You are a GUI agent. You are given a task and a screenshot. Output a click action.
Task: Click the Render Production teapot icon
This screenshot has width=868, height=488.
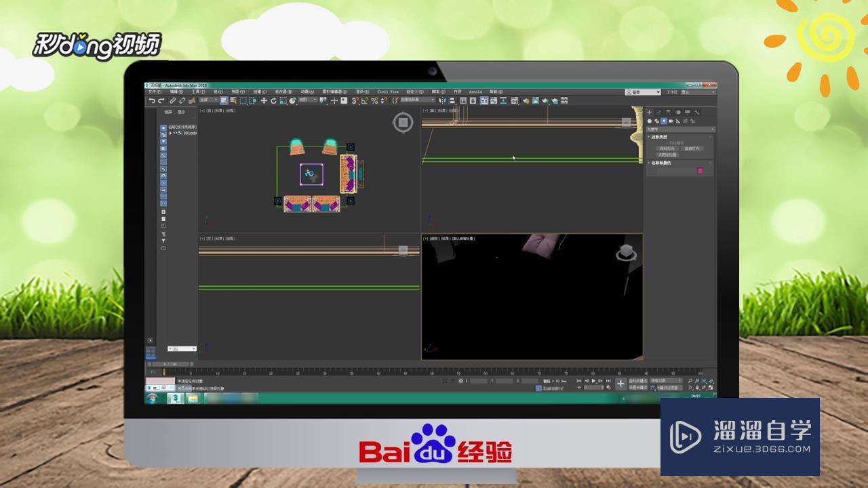[545, 100]
